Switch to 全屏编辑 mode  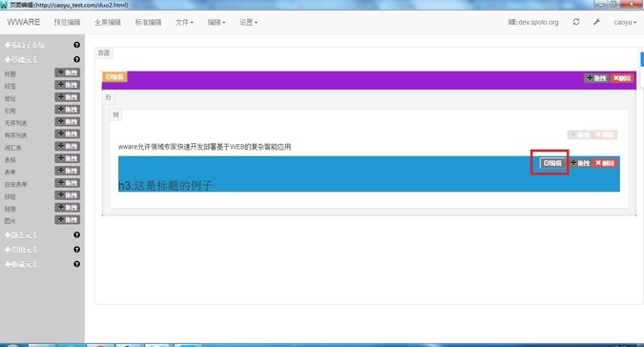108,22
